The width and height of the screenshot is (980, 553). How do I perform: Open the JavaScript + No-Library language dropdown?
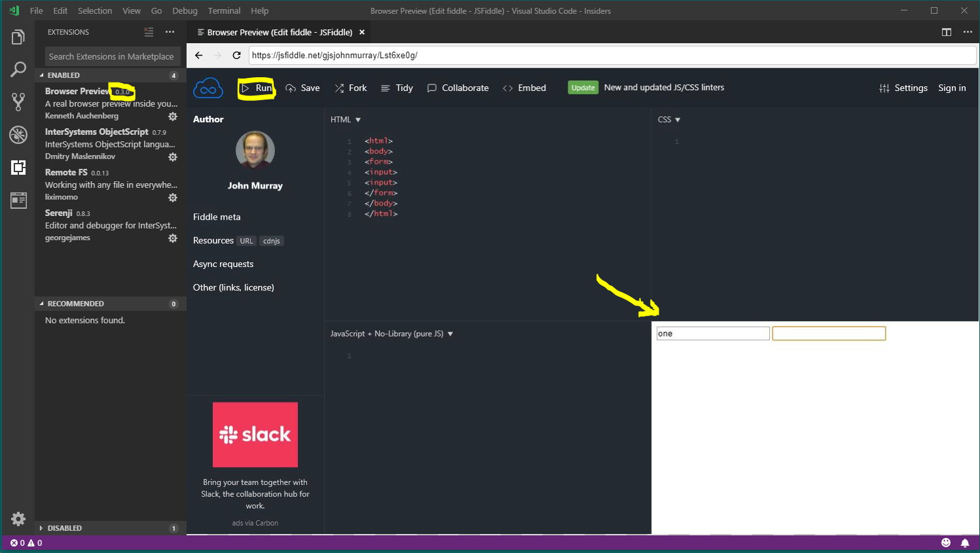(390, 333)
